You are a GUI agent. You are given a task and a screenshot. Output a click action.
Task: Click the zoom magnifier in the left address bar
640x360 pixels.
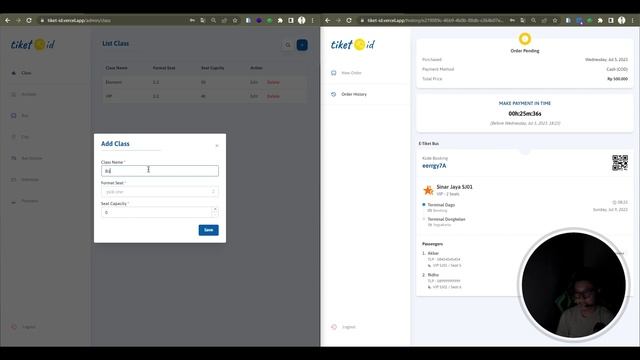[x=213, y=20]
